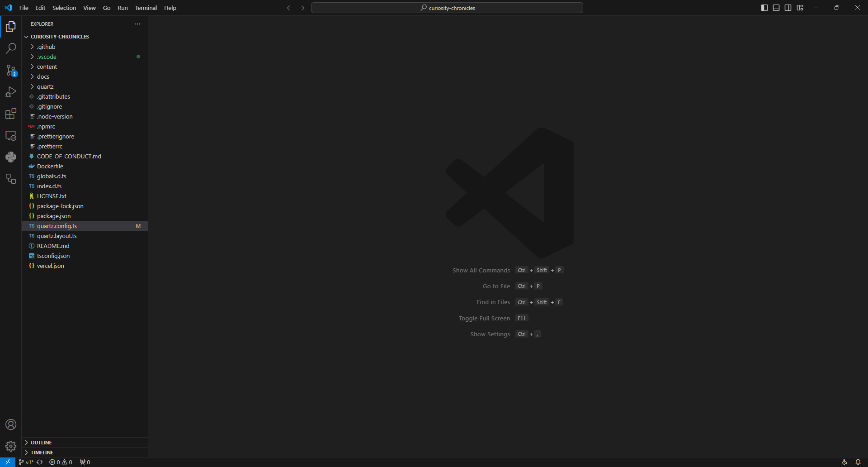Viewport: 868px width, 467px height.
Task: Open CODE_OF_CONDUCT.md file
Action: (x=85, y=156)
